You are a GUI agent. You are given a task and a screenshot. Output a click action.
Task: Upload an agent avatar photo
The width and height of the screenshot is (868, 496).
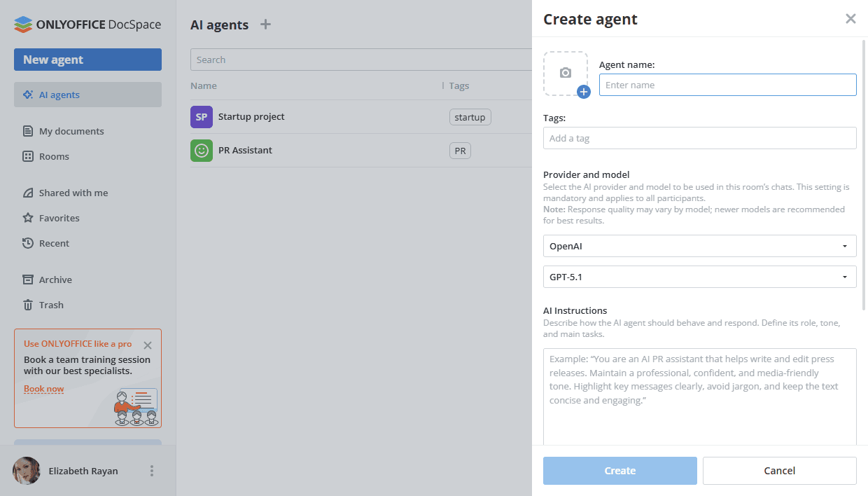click(x=566, y=73)
